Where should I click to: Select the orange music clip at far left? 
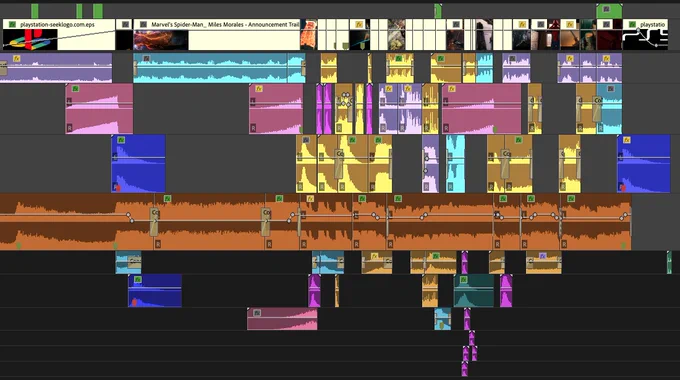tap(77, 222)
